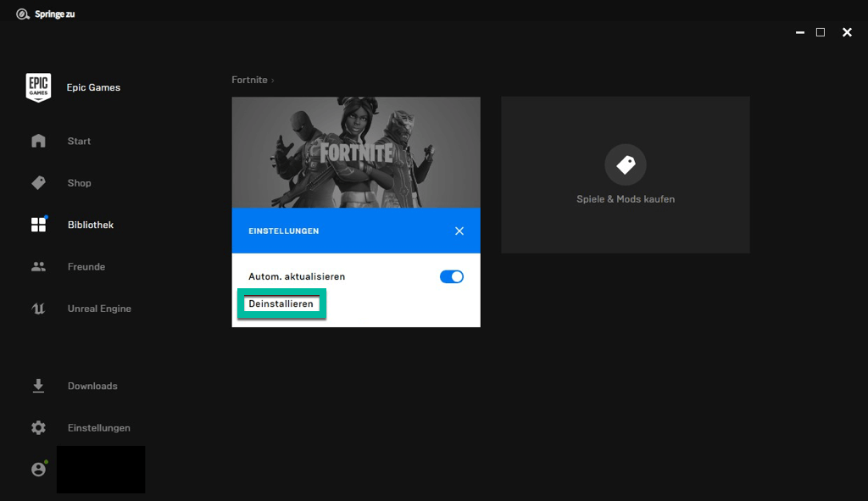Click Spiele & Mods kaufen label

click(626, 199)
